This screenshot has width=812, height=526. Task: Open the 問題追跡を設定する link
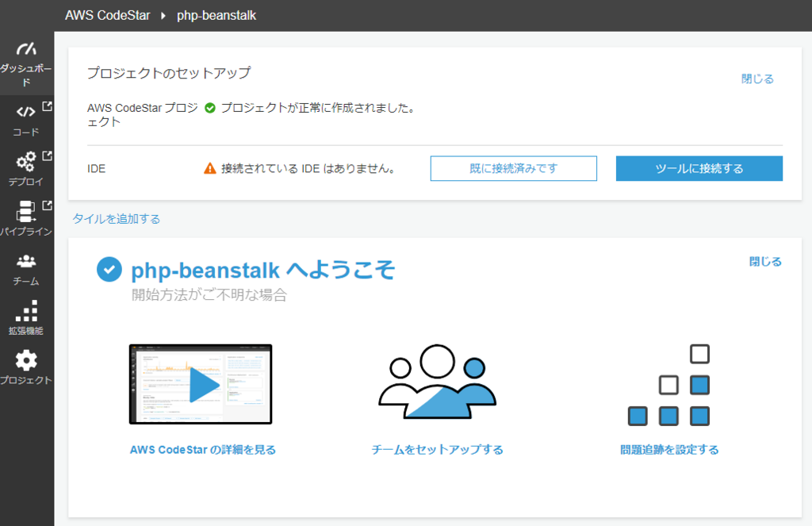(669, 450)
